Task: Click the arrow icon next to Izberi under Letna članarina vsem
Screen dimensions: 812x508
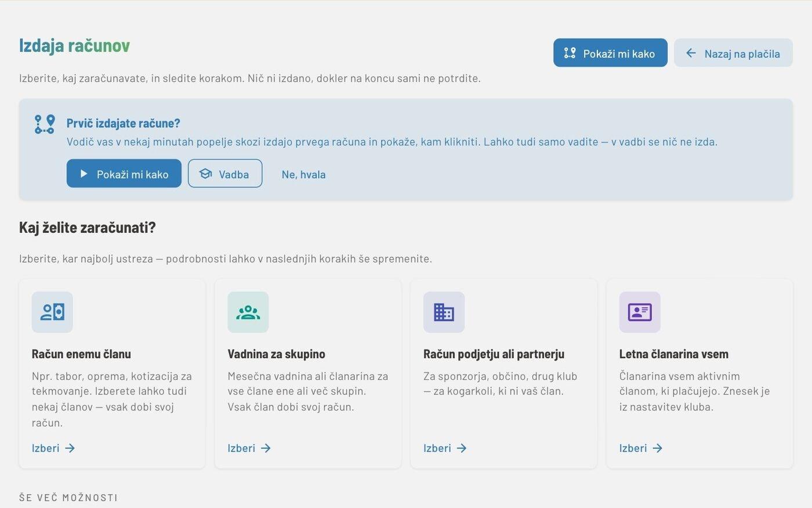Action: coord(658,448)
